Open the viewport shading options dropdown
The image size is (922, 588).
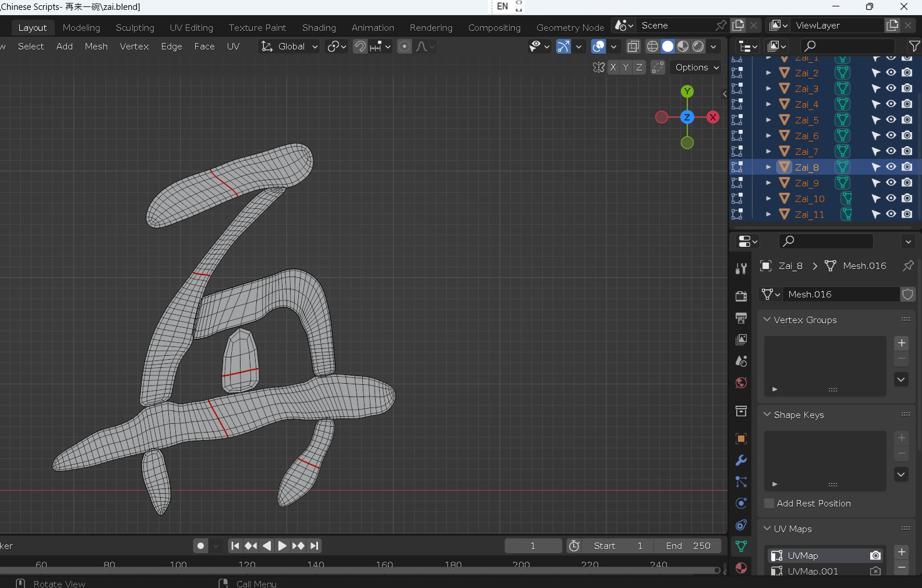tap(713, 47)
